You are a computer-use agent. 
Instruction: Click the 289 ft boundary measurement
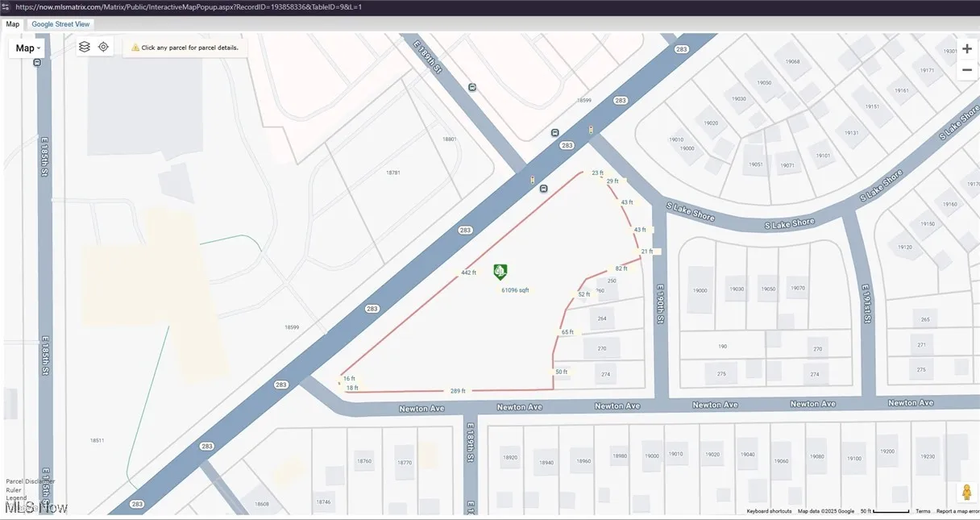458,391
